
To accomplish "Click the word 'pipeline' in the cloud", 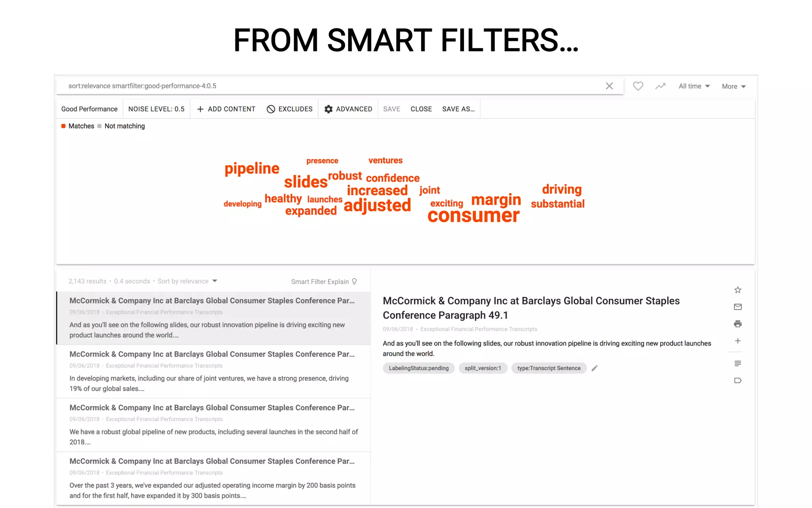I will pyautogui.click(x=252, y=169).
